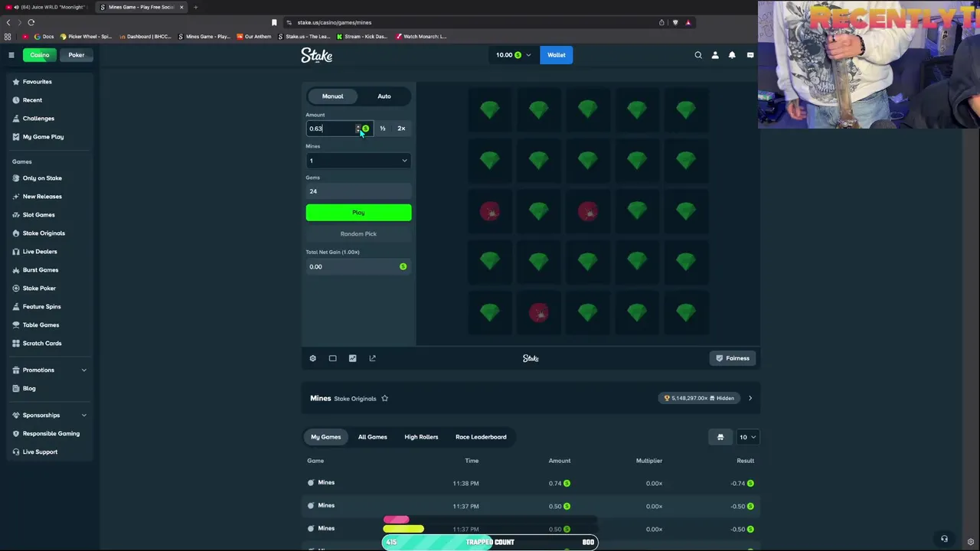
Task: Click the amount stepper arrows
Action: pyautogui.click(x=358, y=129)
